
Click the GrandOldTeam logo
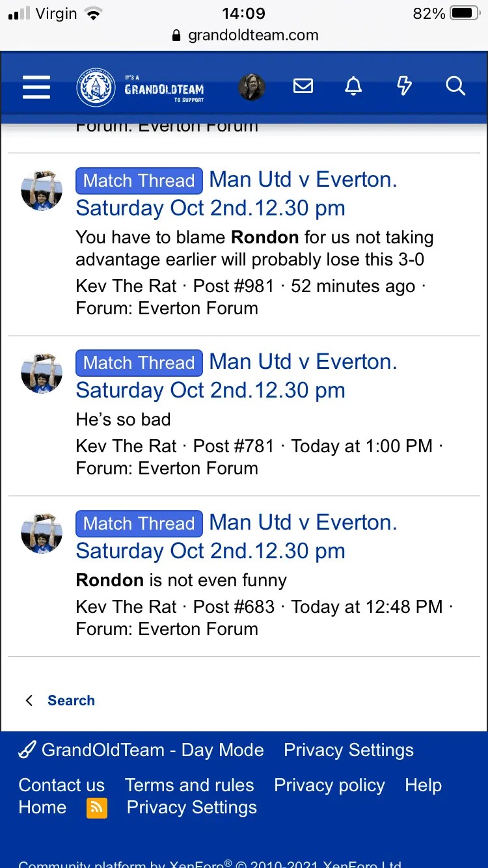pos(141,87)
